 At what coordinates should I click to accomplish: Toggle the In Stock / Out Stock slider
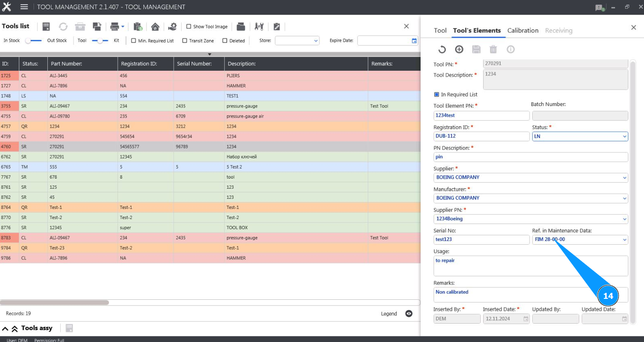(x=34, y=41)
